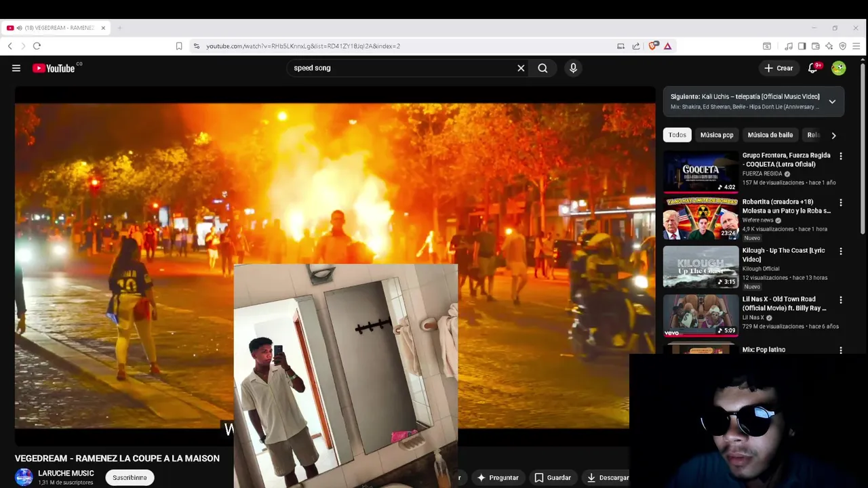Show more filter chips with right arrow
868x488 pixels.
[x=833, y=135]
